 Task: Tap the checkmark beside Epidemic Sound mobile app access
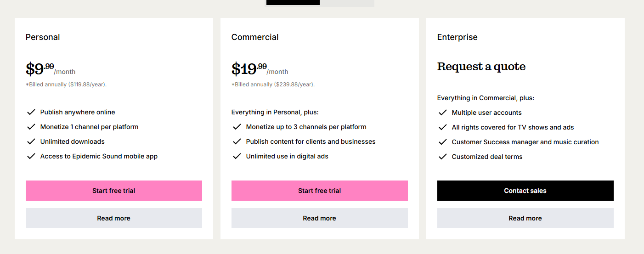click(31, 156)
